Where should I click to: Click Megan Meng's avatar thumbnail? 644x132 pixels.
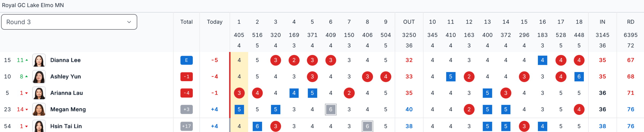pos(39,109)
